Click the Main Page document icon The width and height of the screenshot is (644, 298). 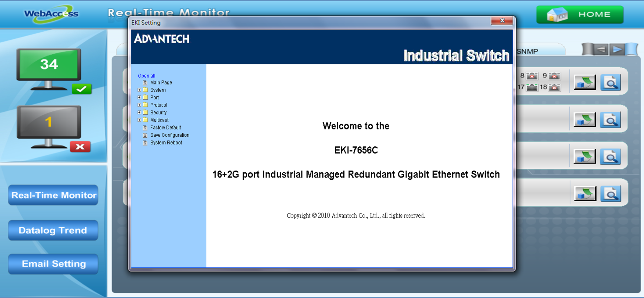145,83
